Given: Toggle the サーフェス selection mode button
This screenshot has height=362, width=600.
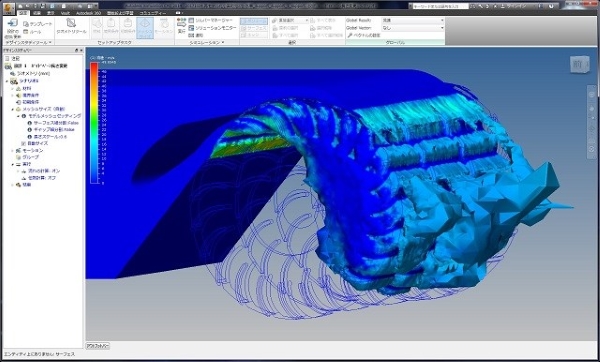Looking at the screenshot, I should click(x=254, y=28).
